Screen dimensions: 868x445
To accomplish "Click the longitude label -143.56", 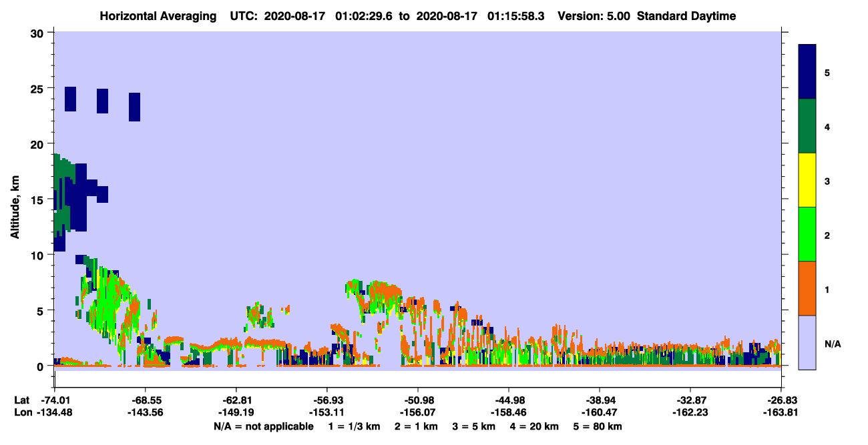I will point(145,412).
